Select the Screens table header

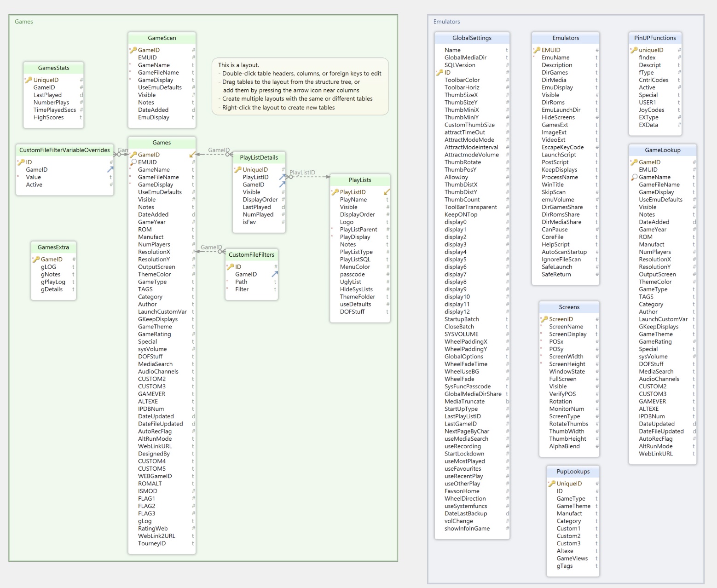[569, 307]
